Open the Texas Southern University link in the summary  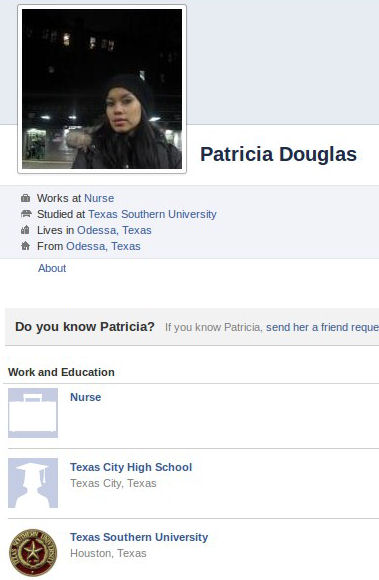152,214
